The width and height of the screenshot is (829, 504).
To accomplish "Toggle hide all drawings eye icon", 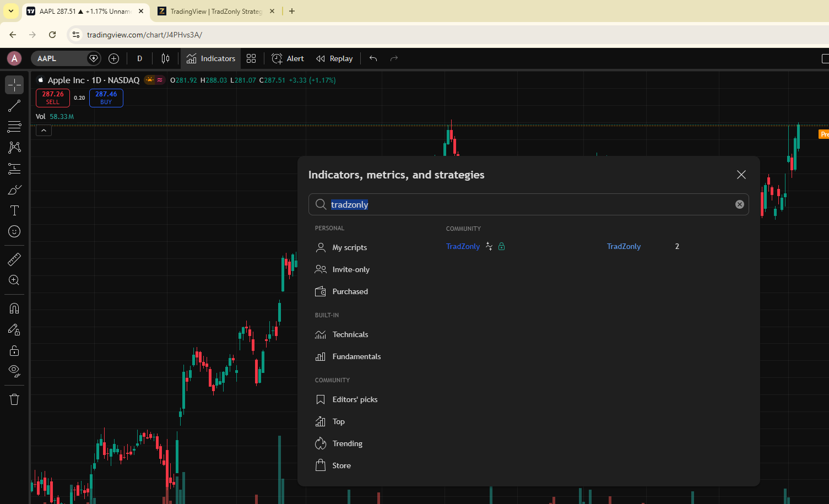I will [x=14, y=371].
